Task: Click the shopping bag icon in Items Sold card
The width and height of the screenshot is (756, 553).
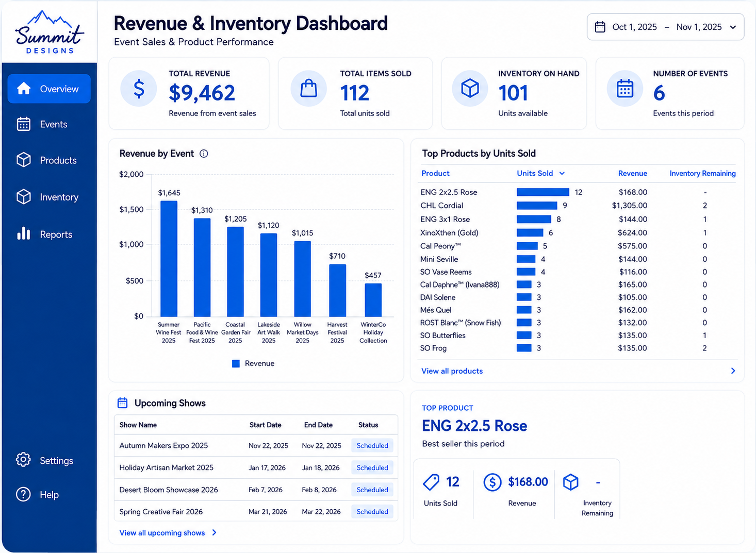Action: pos(309,89)
